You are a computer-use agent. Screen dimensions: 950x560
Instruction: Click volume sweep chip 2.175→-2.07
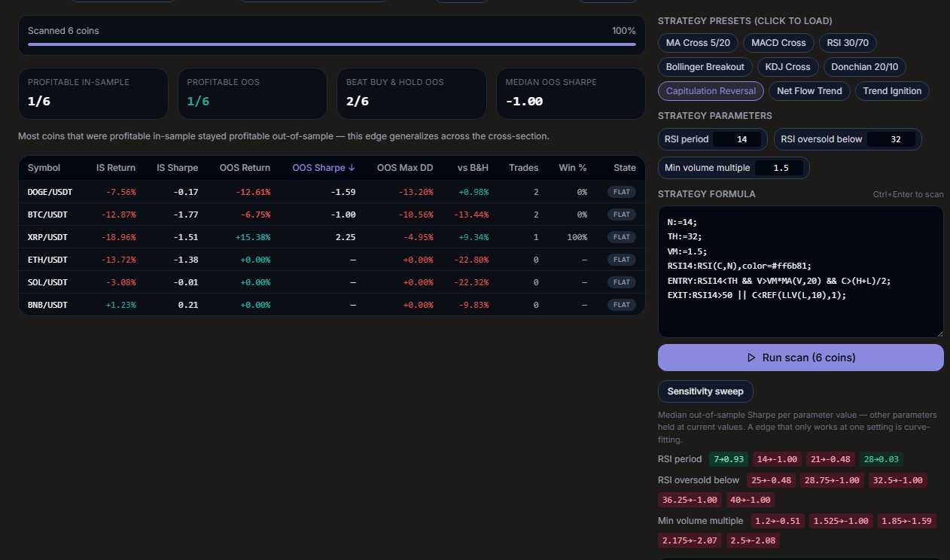click(690, 540)
